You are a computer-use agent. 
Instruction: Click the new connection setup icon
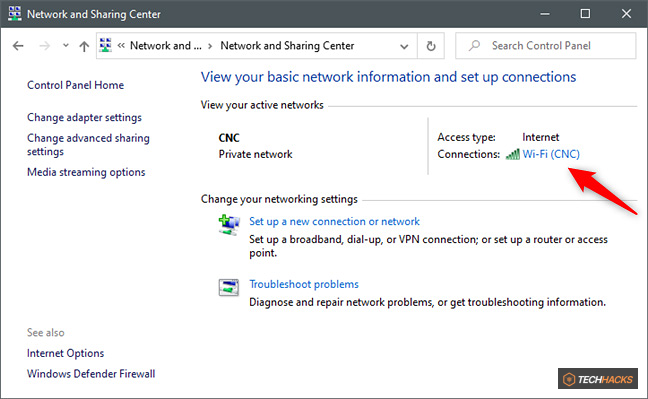229,225
